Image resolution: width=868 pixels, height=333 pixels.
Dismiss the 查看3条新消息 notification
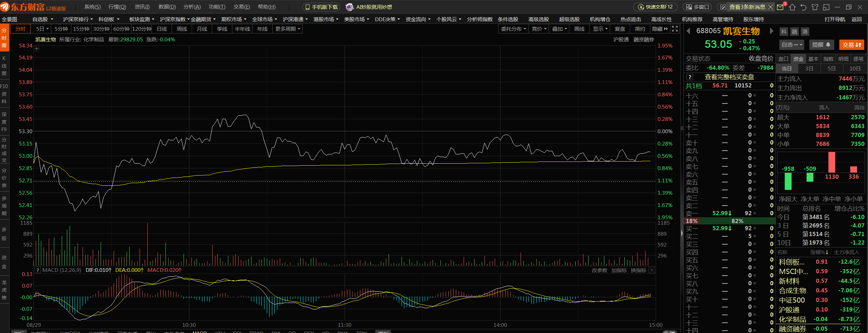click(x=770, y=7)
